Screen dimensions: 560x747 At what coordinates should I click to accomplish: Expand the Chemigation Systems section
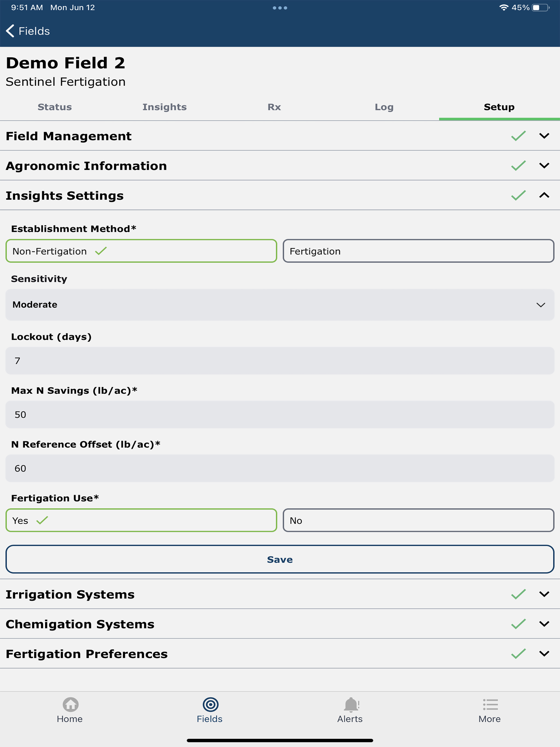click(280, 624)
